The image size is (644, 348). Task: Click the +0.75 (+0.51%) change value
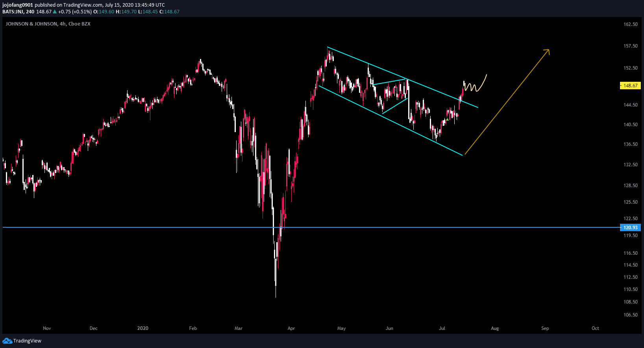click(x=75, y=12)
